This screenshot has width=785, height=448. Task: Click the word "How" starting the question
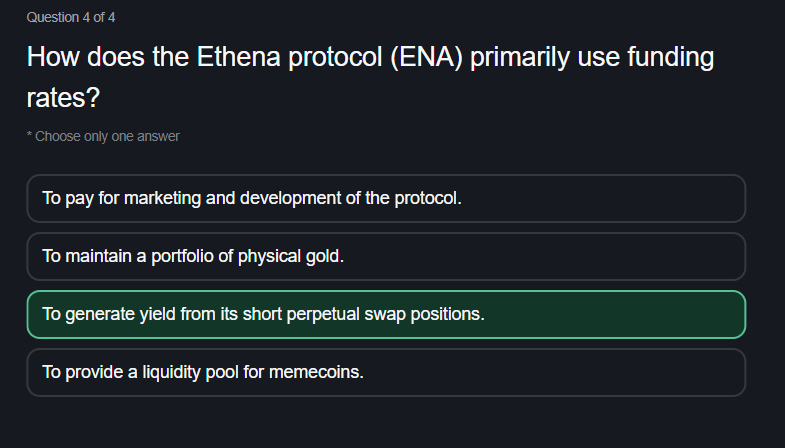53,58
